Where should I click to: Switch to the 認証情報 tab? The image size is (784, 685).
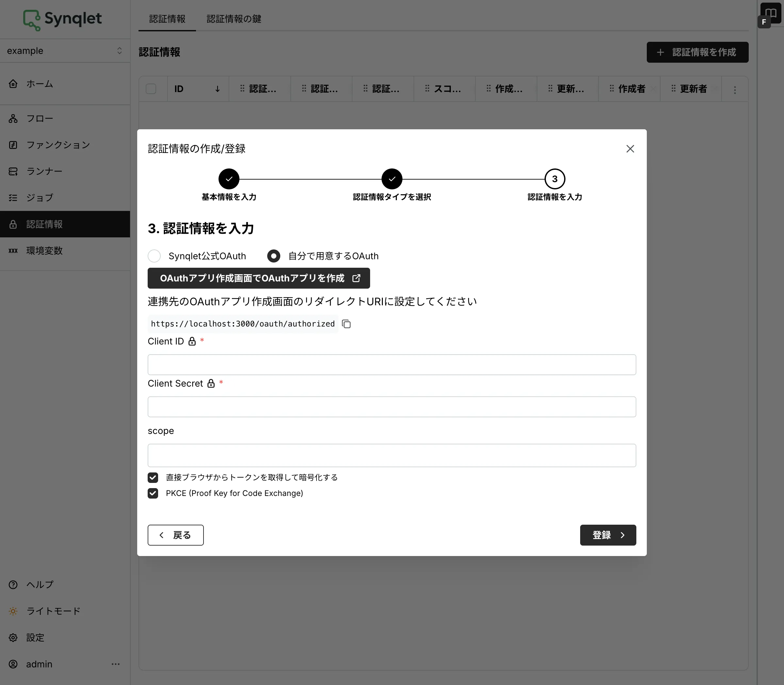point(167,19)
